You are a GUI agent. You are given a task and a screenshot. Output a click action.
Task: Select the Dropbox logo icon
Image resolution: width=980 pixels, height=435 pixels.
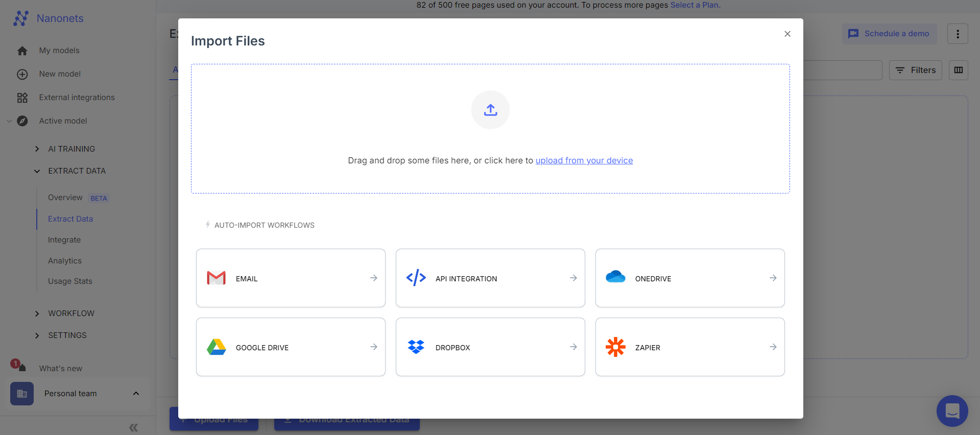(x=416, y=347)
